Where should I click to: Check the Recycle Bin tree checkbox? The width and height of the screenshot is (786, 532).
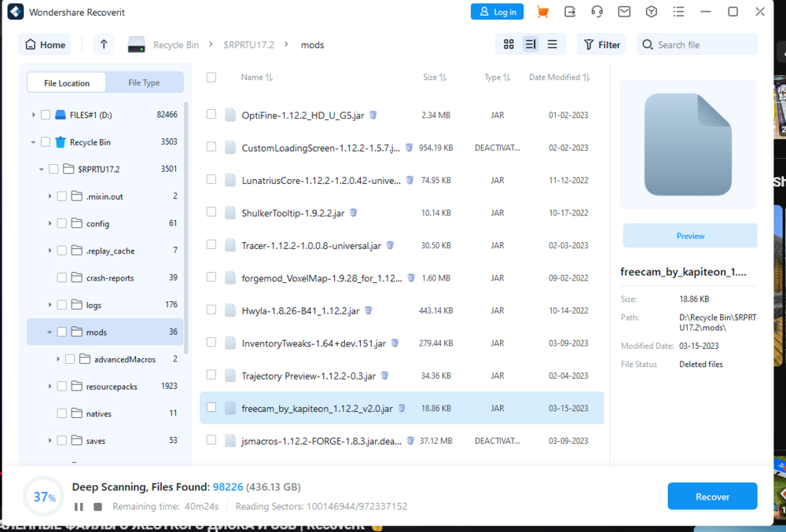[x=46, y=142]
